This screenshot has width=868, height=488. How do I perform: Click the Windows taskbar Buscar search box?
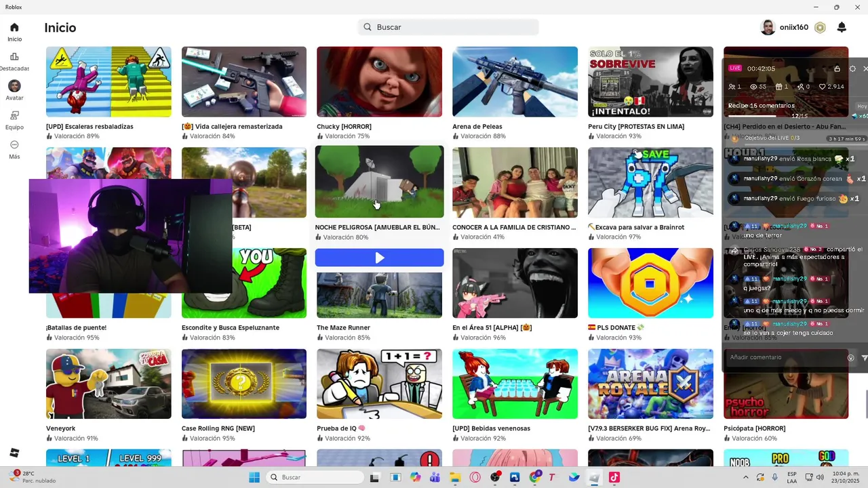314,477
